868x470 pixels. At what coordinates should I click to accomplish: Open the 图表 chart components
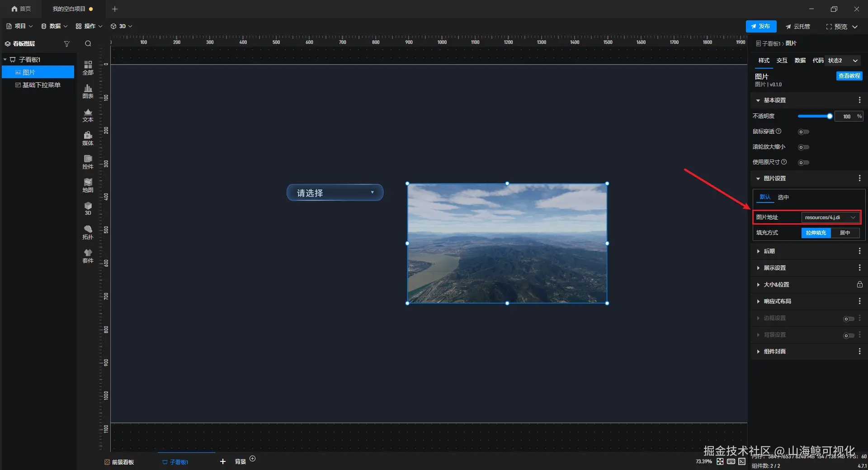click(x=88, y=91)
